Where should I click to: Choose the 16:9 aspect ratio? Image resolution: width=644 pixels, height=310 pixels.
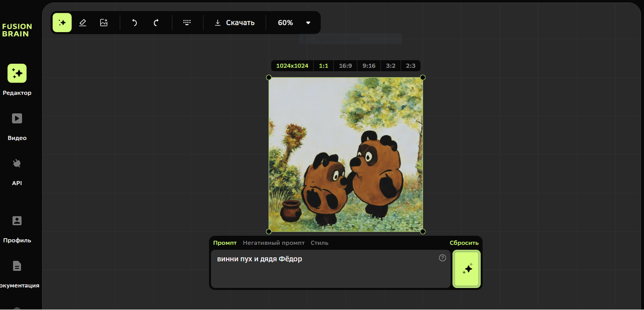(345, 66)
